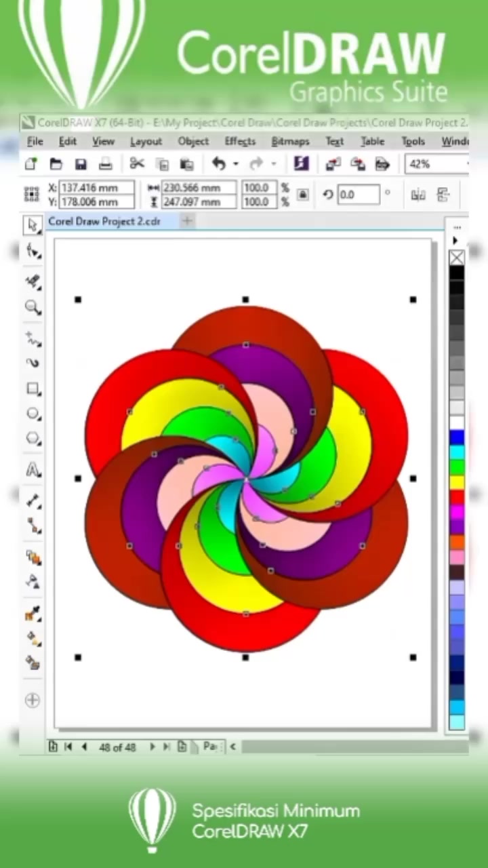
Task: Open the 42% zoom level dropdown
Action: (x=466, y=163)
